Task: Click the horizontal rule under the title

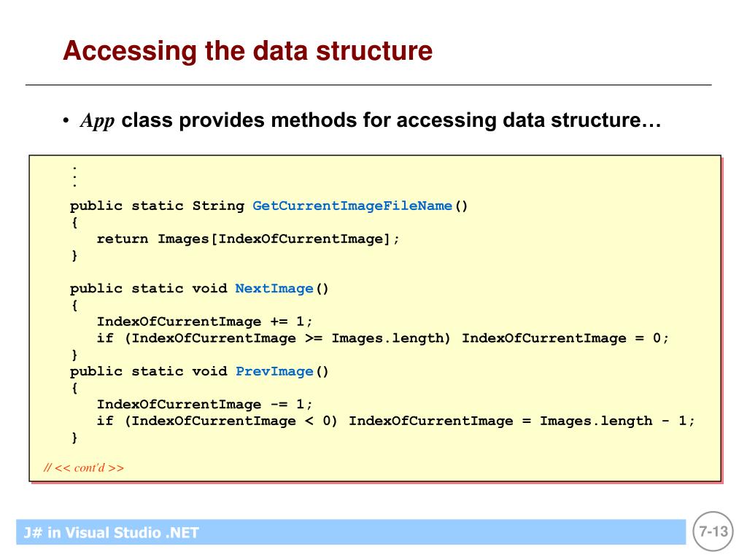Action: click(x=368, y=85)
